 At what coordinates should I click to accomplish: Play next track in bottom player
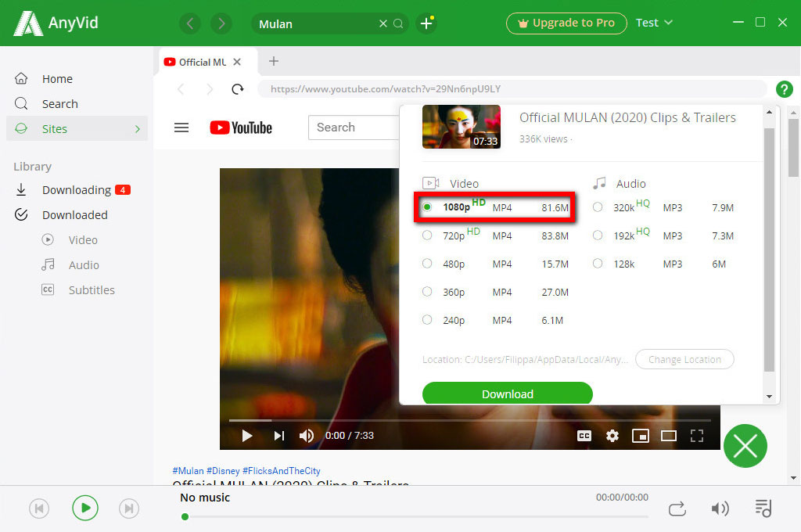pyautogui.click(x=129, y=509)
